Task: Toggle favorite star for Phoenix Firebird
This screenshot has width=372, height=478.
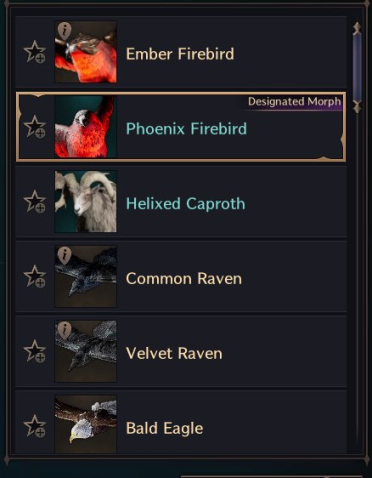Action: point(35,127)
